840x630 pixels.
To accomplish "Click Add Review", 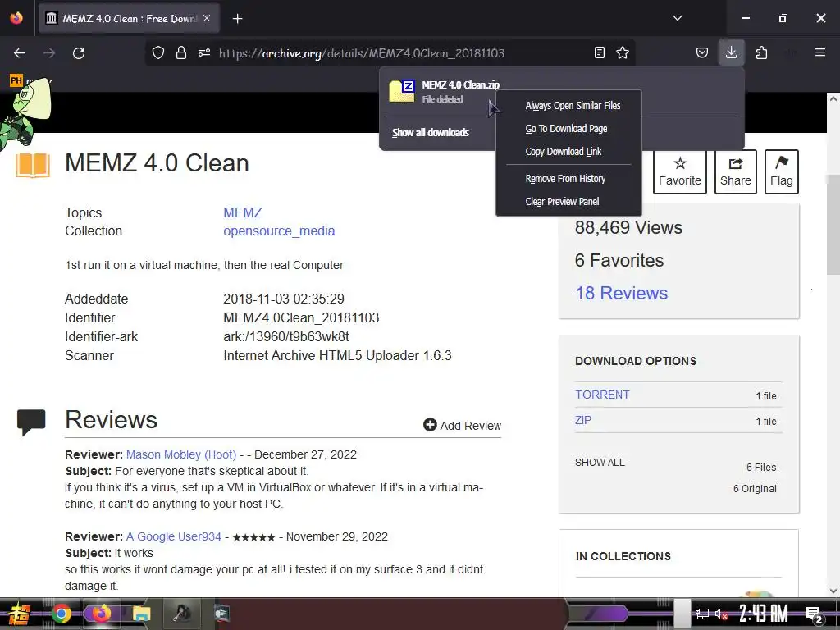I will point(463,426).
